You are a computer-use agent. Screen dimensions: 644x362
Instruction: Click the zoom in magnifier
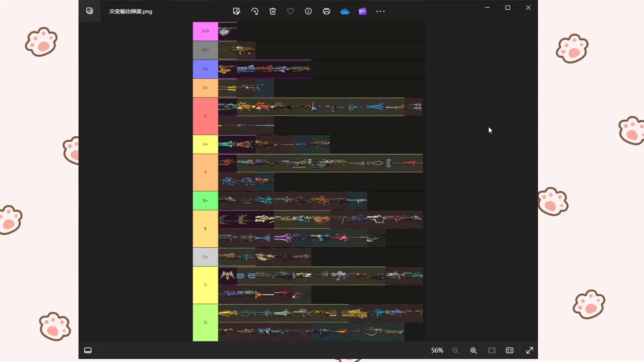474,350
